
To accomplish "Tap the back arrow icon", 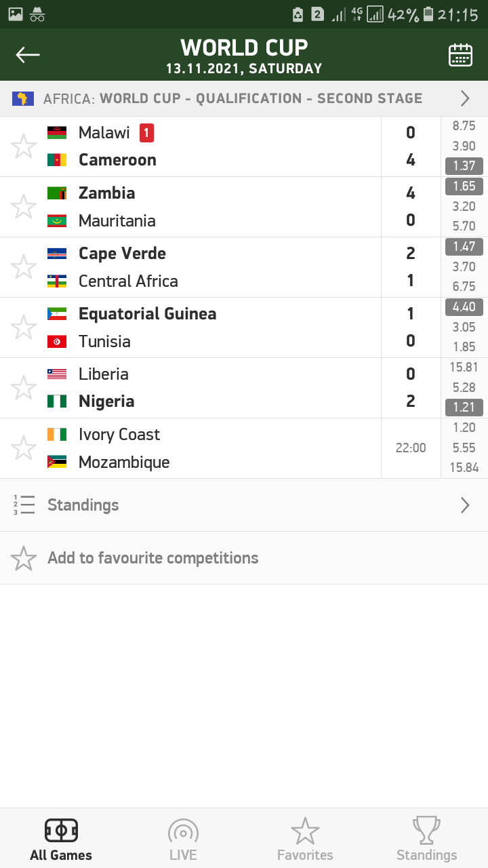I will tap(28, 55).
